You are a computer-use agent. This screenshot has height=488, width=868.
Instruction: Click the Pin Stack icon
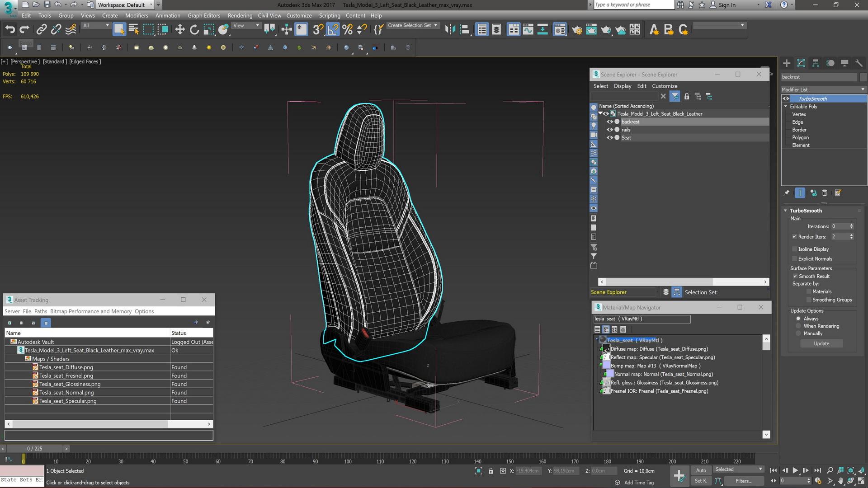pyautogui.click(x=787, y=193)
